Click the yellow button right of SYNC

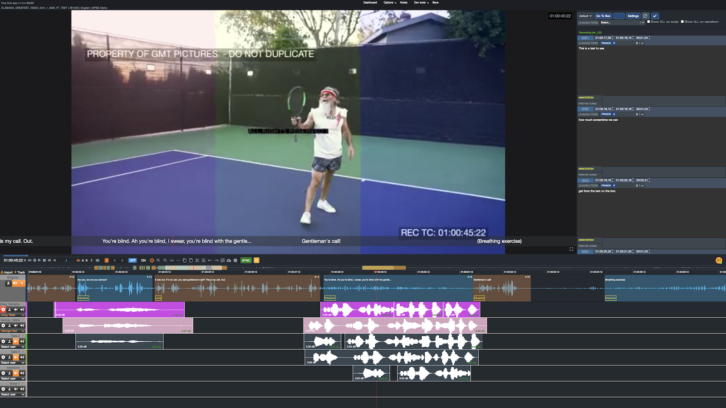coord(256,260)
